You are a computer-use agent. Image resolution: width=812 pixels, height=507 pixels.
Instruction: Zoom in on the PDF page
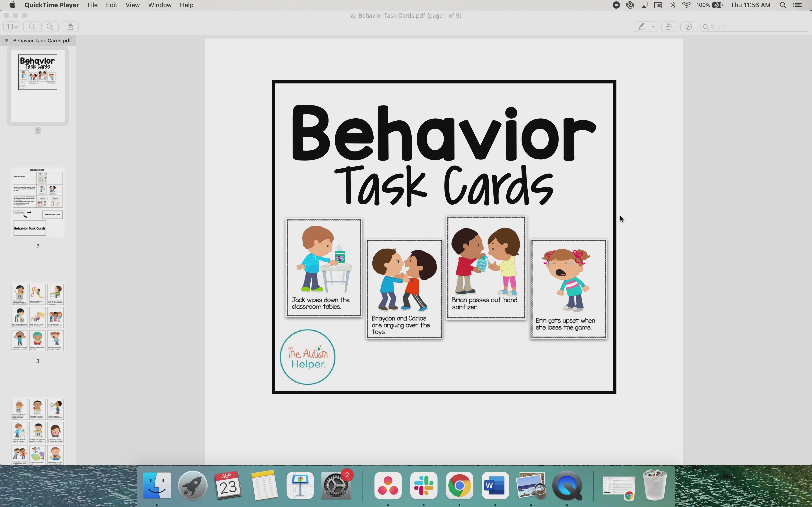tap(50, 26)
